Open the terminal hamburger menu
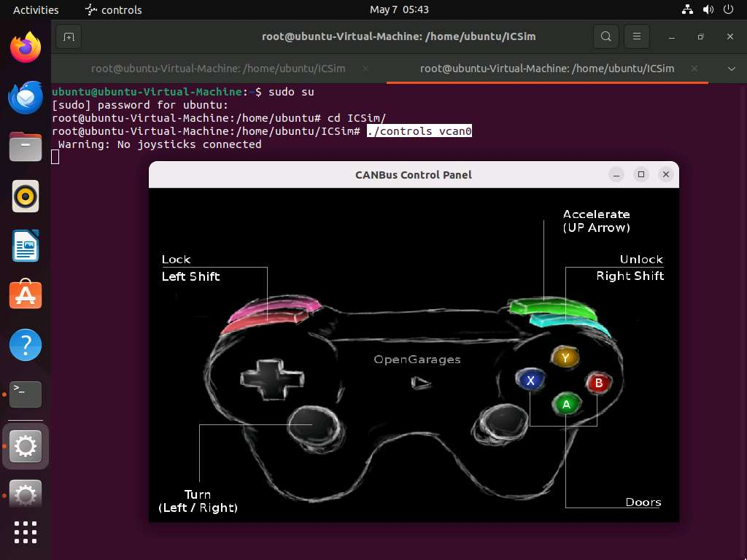 click(637, 36)
